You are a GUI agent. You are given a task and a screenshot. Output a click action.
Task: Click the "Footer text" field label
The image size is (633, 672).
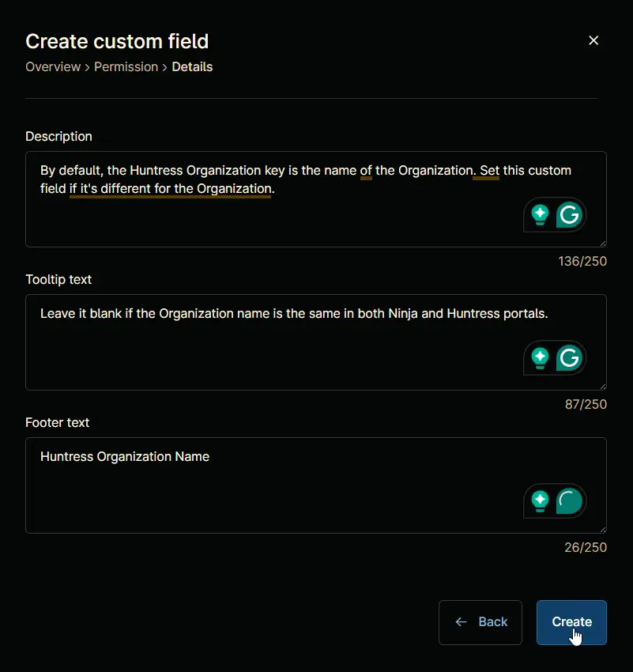coord(58,423)
